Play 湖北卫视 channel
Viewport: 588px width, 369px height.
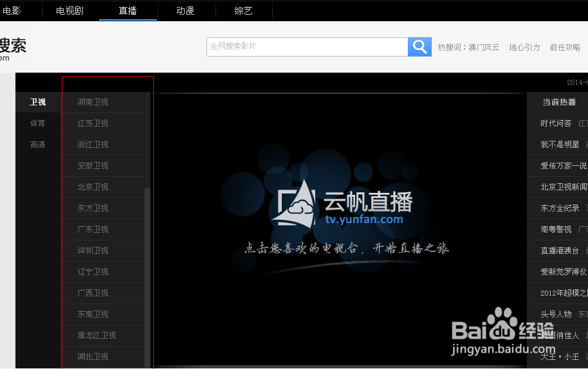click(x=103, y=357)
